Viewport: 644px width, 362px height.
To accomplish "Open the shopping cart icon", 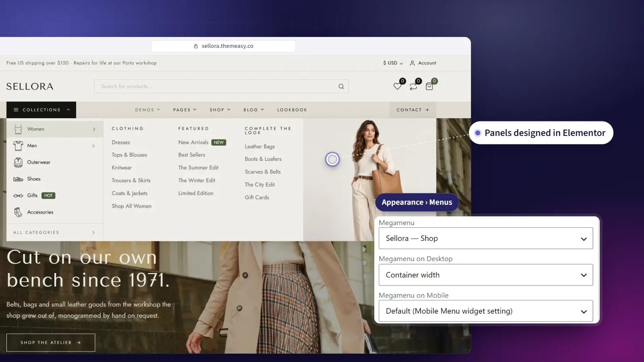I will point(429,86).
